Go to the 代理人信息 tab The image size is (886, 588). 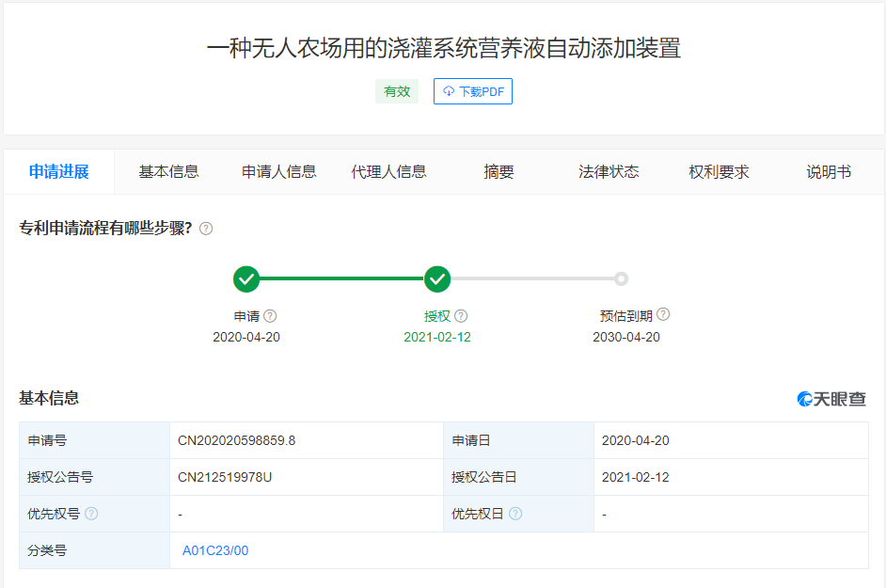389,171
